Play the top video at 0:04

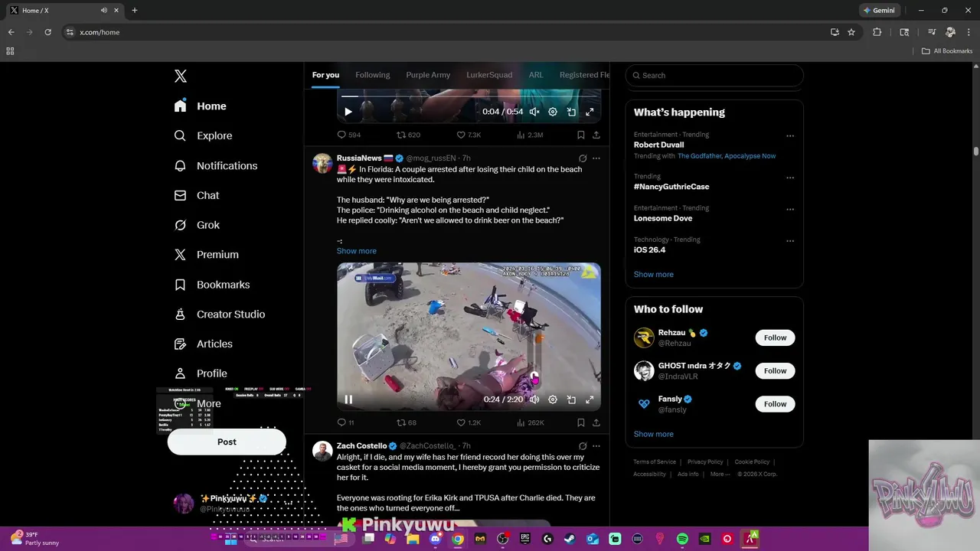(x=348, y=112)
